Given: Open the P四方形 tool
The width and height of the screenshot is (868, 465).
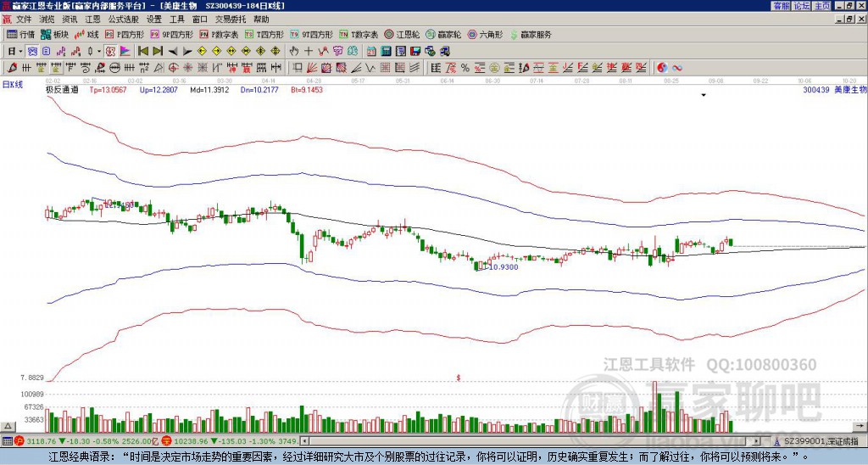Looking at the screenshot, I should click(125, 34).
